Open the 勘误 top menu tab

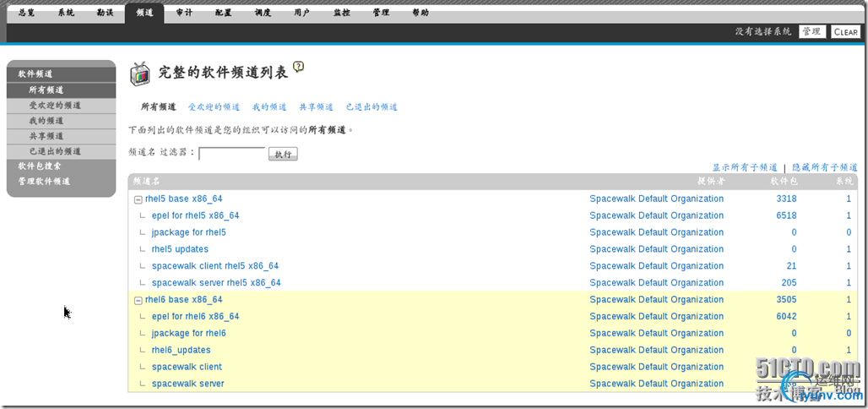point(106,13)
